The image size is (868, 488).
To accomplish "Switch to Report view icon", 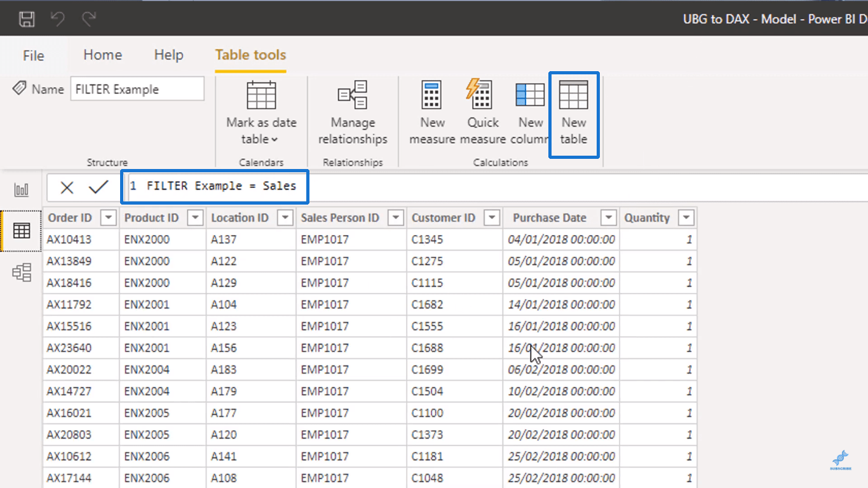I will (22, 189).
